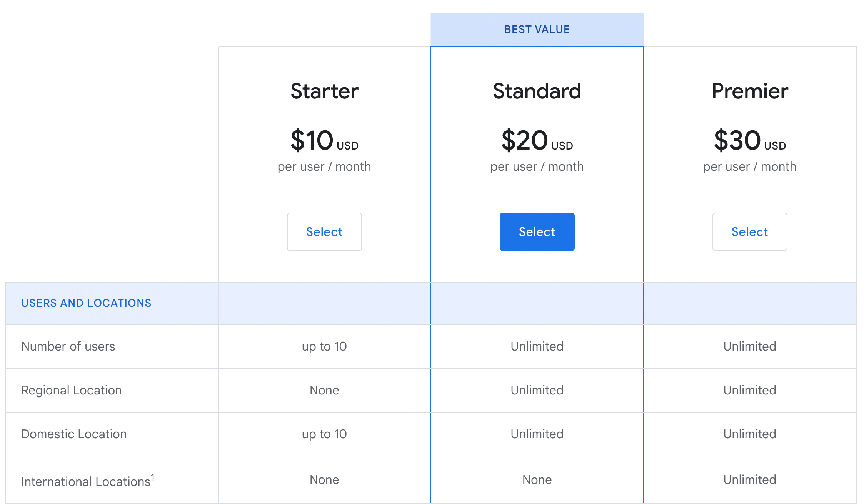The width and height of the screenshot is (864, 504).
Task: Choose the Standard plan Select button
Action: point(537,232)
